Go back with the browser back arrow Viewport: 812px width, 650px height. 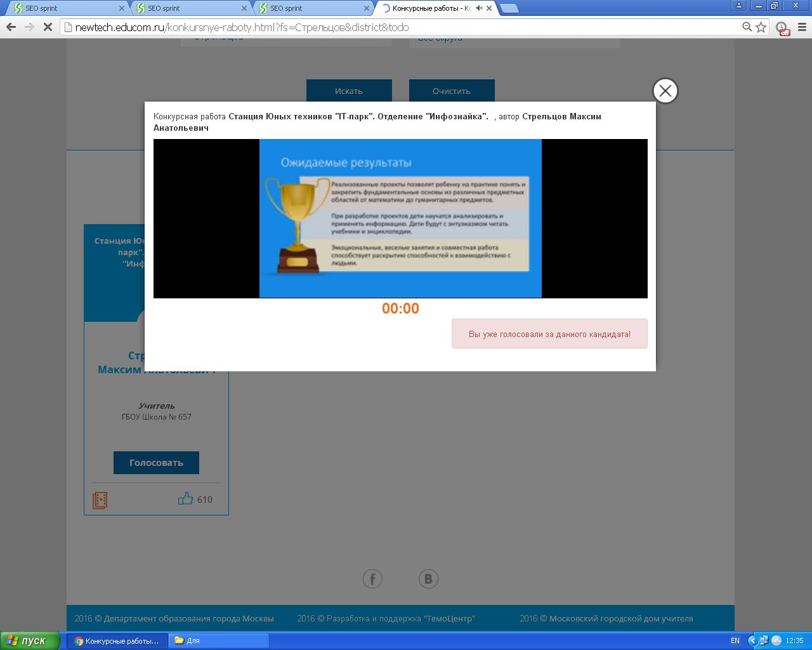tap(11, 27)
